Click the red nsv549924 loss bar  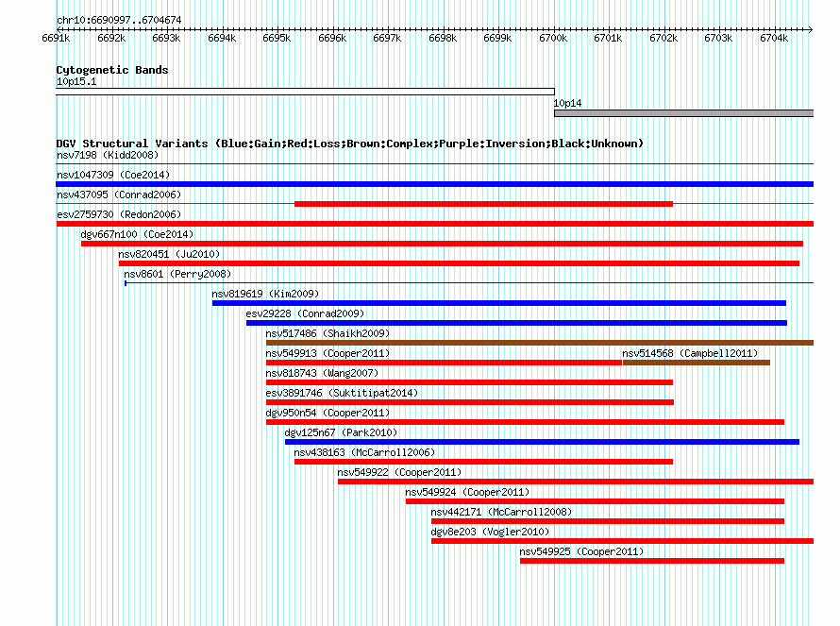595,501
